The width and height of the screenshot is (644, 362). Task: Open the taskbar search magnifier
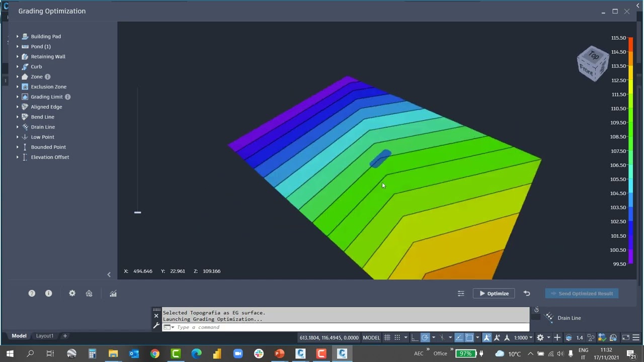[x=30, y=354]
